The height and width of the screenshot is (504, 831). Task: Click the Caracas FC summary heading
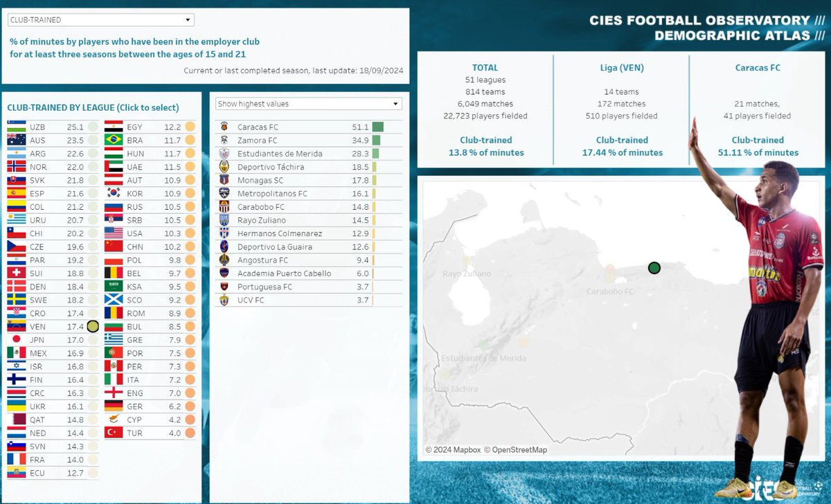pos(758,68)
